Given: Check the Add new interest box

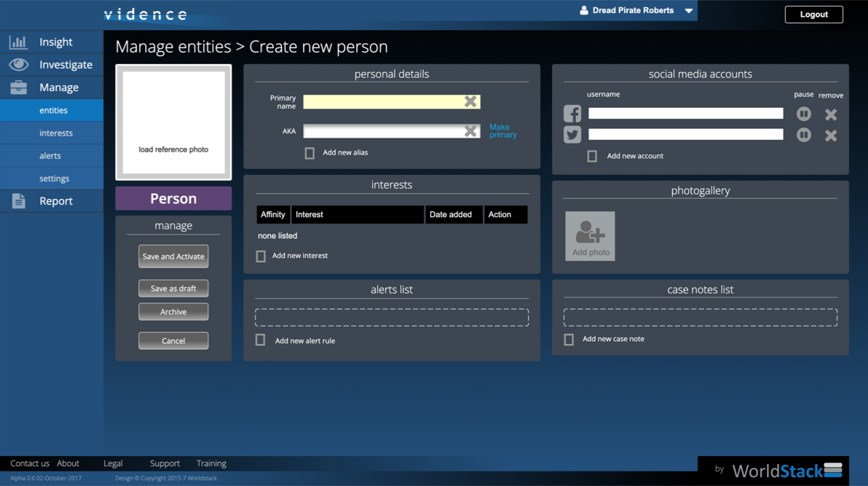Looking at the screenshot, I should (261, 256).
